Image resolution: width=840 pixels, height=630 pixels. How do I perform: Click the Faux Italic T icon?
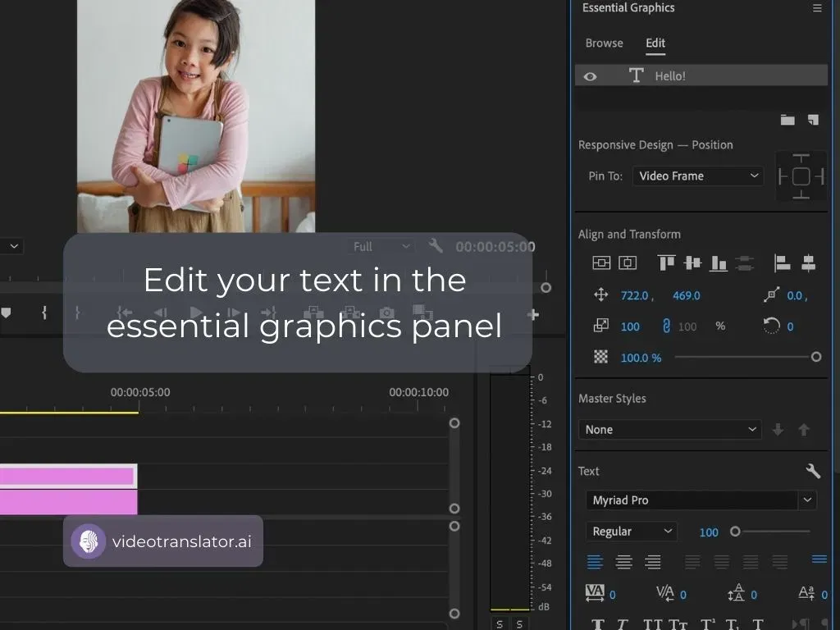[622, 624]
